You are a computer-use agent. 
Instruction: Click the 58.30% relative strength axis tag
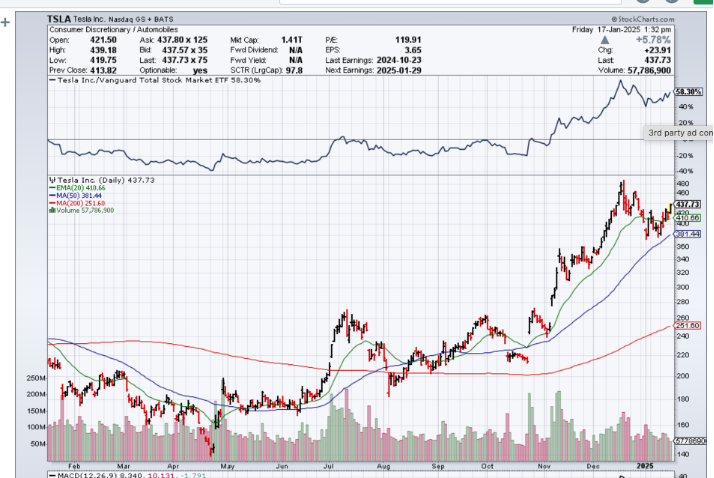688,91
